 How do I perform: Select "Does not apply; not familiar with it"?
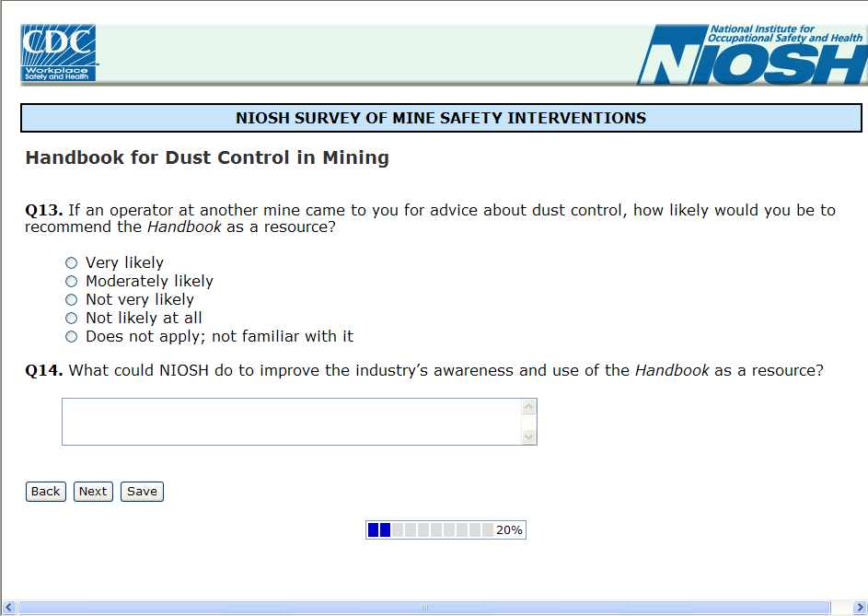[x=72, y=337]
